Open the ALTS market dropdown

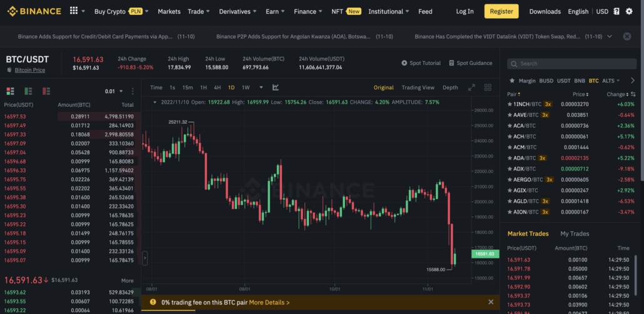point(611,81)
